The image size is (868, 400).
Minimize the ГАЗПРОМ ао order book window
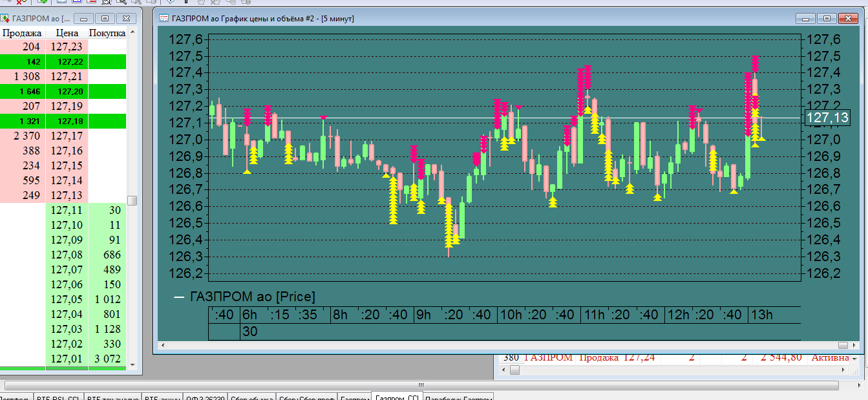85,19
